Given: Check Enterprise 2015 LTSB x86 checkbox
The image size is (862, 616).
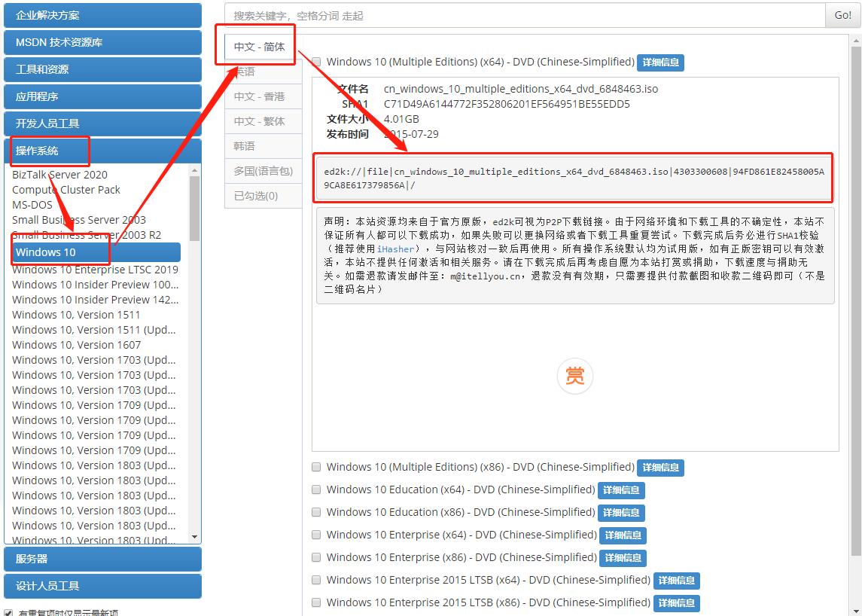Looking at the screenshot, I should (x=316, y=602).
